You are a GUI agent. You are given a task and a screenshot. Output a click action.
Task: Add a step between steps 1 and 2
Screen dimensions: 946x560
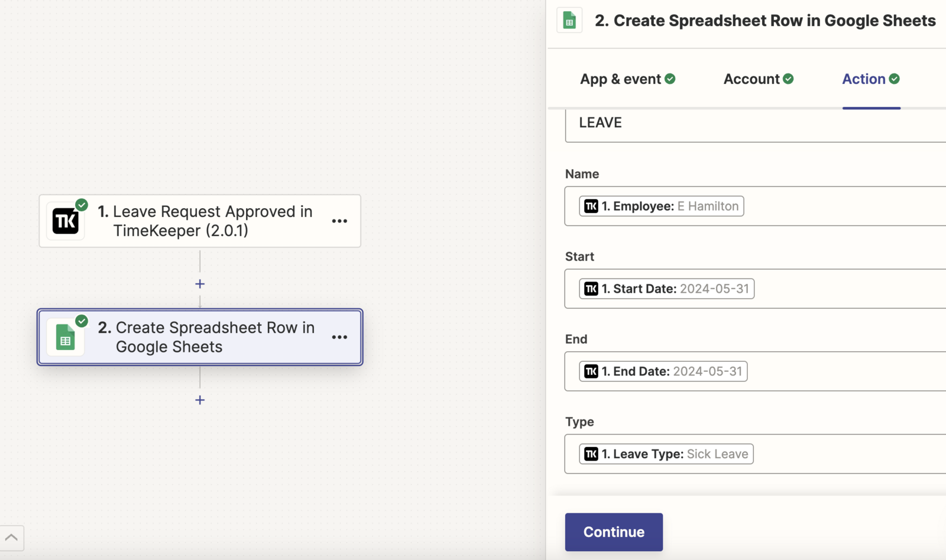tap(200, 284)
